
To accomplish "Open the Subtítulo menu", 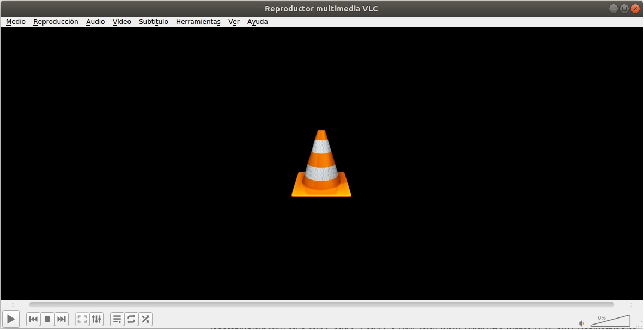I will 154,22.
